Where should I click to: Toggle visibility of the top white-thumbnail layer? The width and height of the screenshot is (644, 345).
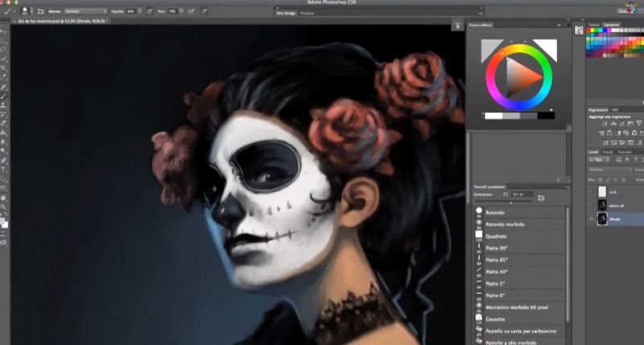click(592, 191)
